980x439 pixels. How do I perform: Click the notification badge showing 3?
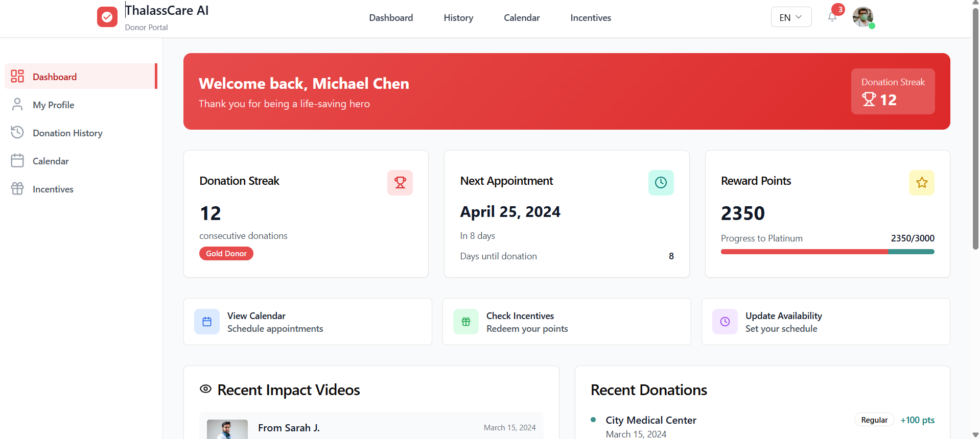(x=838, y=9)
